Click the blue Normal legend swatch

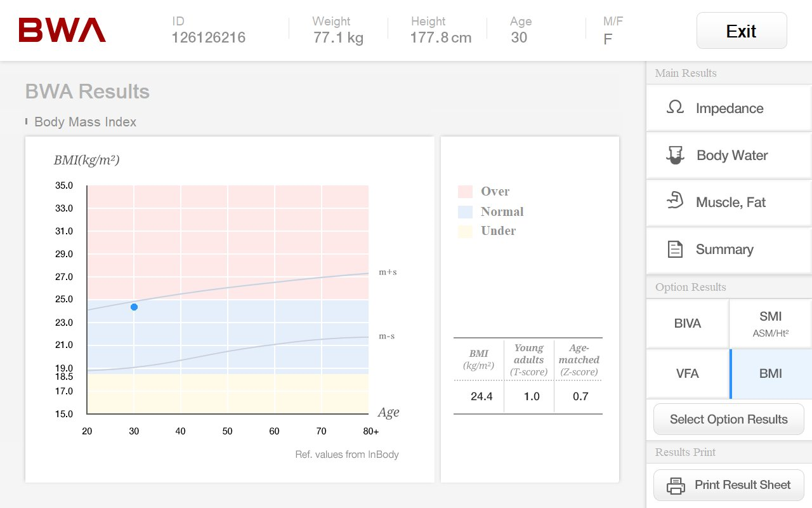pyautogui.click(x=465, y=212)
